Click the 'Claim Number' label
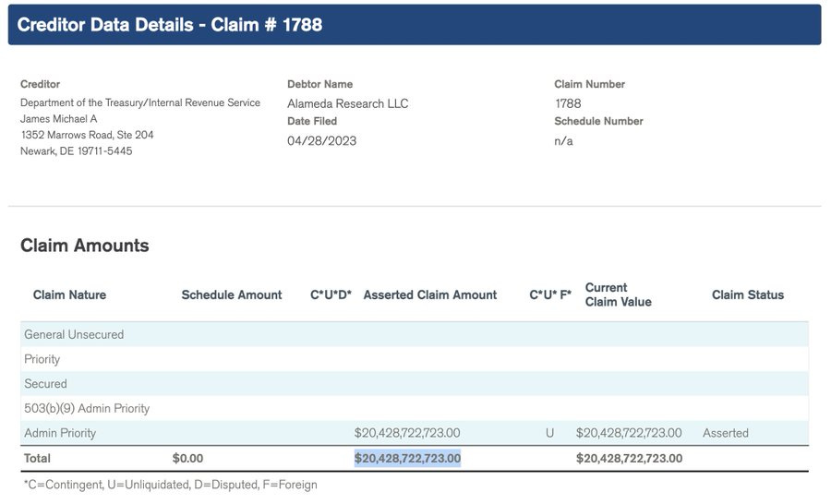The height and width of the screenshot is (504, 831). pos(589,84)
